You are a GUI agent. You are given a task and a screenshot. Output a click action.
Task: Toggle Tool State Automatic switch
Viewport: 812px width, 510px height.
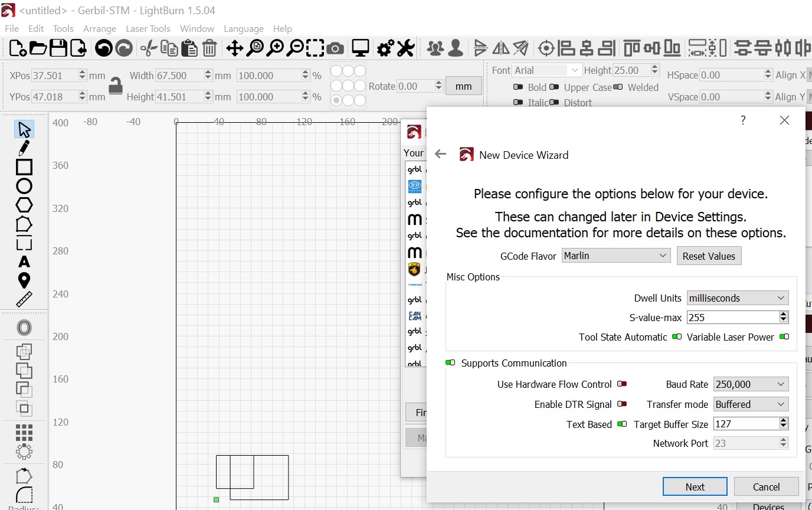[x=677, y=337]
